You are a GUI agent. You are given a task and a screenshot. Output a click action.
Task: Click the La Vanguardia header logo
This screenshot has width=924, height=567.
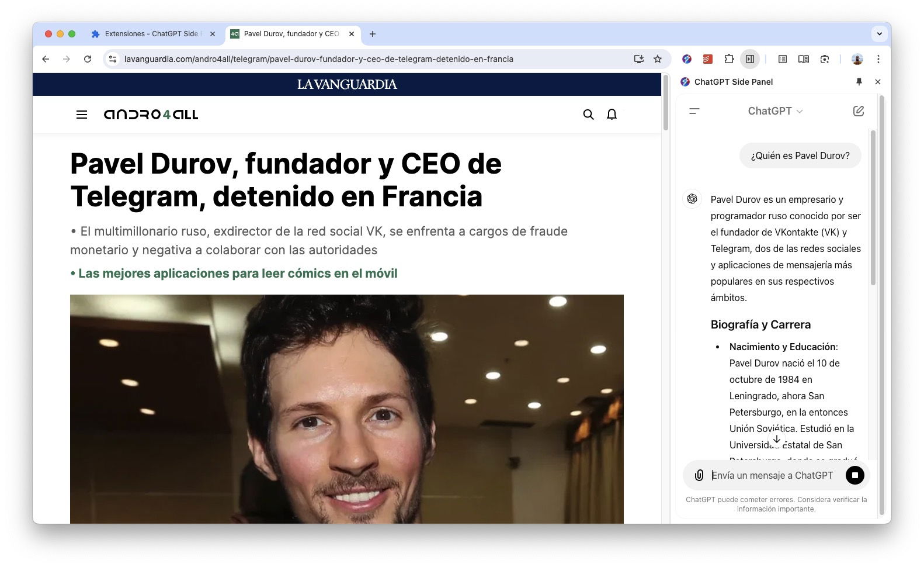(347, 84)
